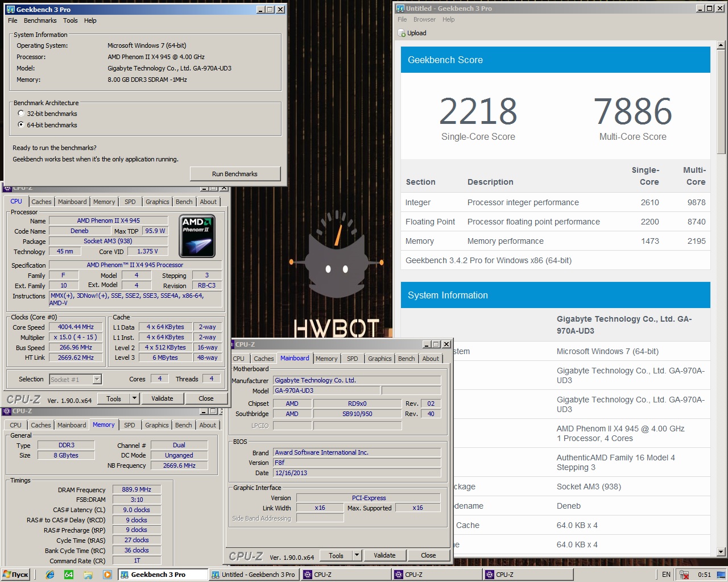Click the 889.9 MHz DRAM Frequency field
The height and width of the screenshot is (582, 728).
click(136, 489)
